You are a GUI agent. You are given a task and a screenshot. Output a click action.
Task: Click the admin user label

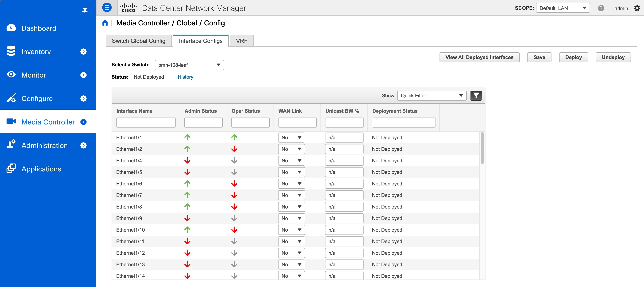(621, 8)
